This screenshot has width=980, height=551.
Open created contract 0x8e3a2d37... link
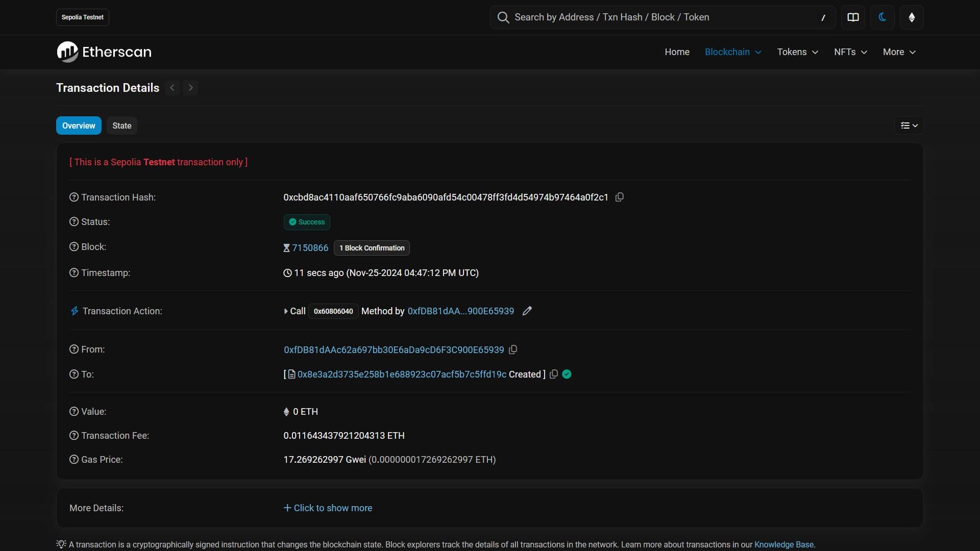click(402, 374)
